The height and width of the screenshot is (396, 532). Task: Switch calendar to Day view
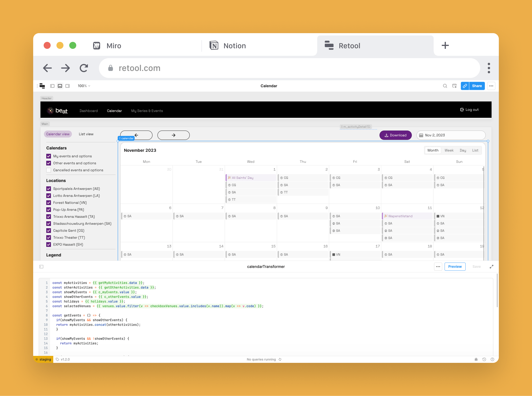pyautogui.click(x=463, y=150)
